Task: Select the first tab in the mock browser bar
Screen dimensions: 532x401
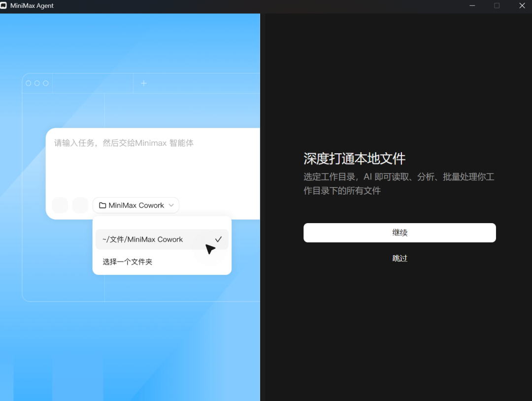Action: [93, 83]
